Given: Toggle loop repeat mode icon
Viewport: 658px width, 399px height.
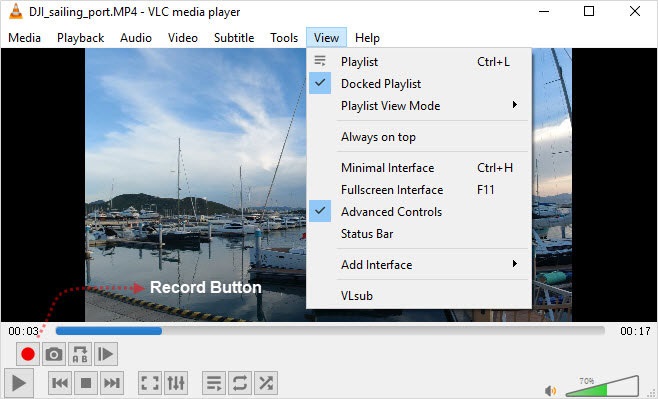Looking at the screenshot, I should tap(240, 383).
